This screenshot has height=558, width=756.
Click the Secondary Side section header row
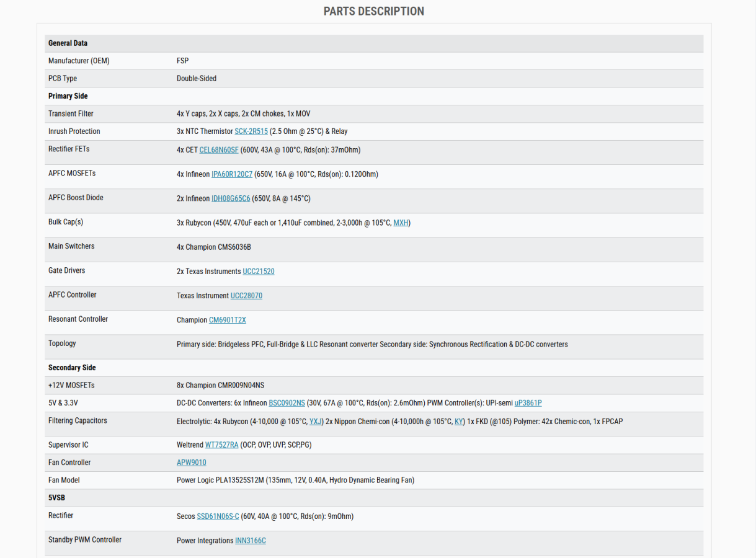pos(73,368)
